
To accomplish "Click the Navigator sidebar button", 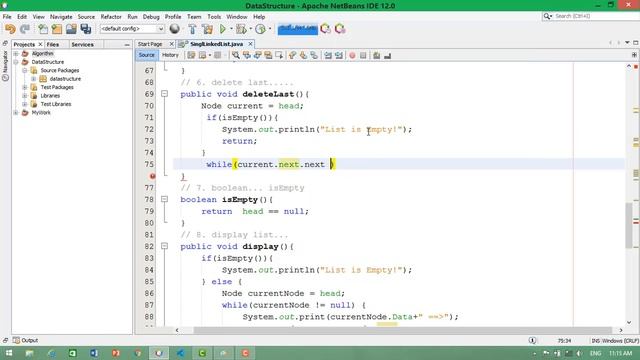I will coord(5,65).
